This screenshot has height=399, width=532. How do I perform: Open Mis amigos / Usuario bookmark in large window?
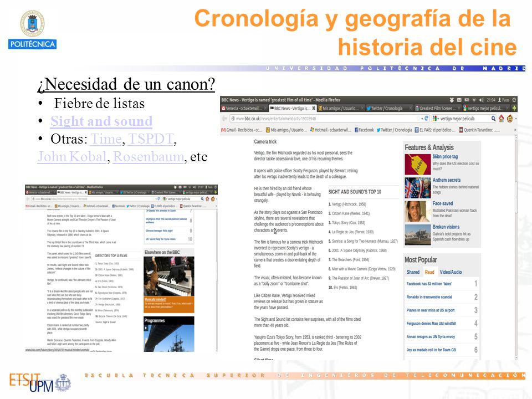(287, 130)
